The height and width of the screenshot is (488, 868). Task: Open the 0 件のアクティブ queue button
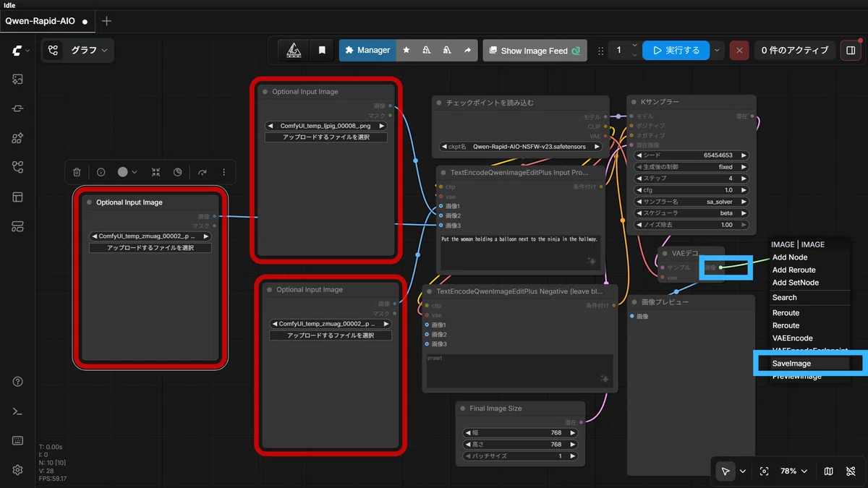[x=795, y=51]
